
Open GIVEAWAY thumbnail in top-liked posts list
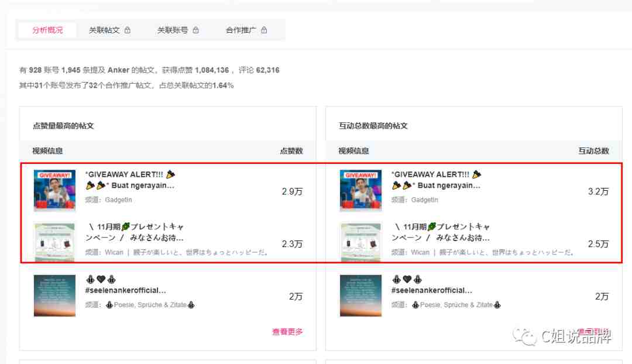pos(54,191)
